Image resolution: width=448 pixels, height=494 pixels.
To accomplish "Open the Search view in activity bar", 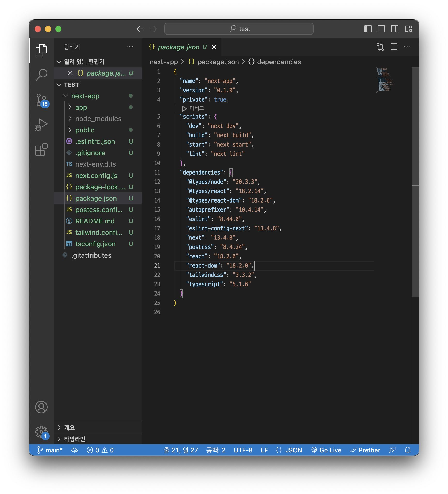I will pos(41,75).
